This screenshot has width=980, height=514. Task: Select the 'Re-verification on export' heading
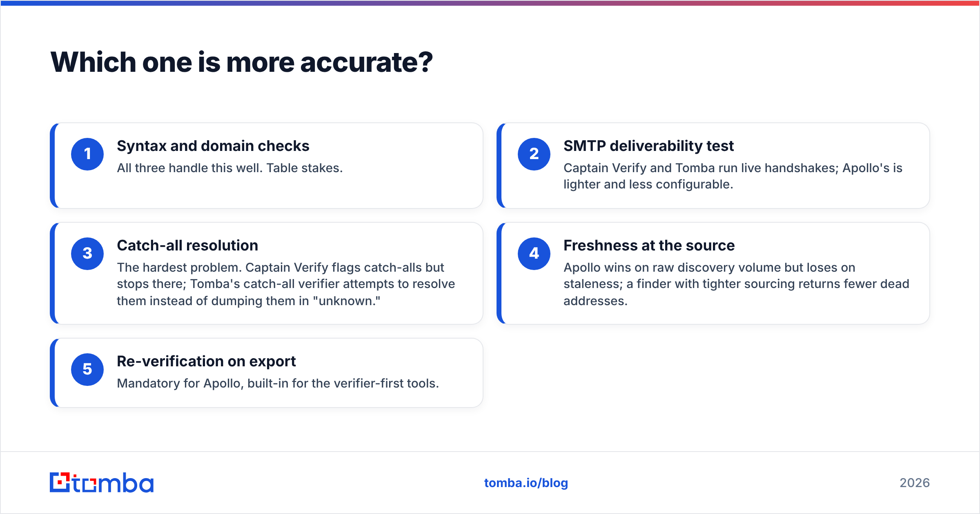pyautogui.click(x=206, y=361)
